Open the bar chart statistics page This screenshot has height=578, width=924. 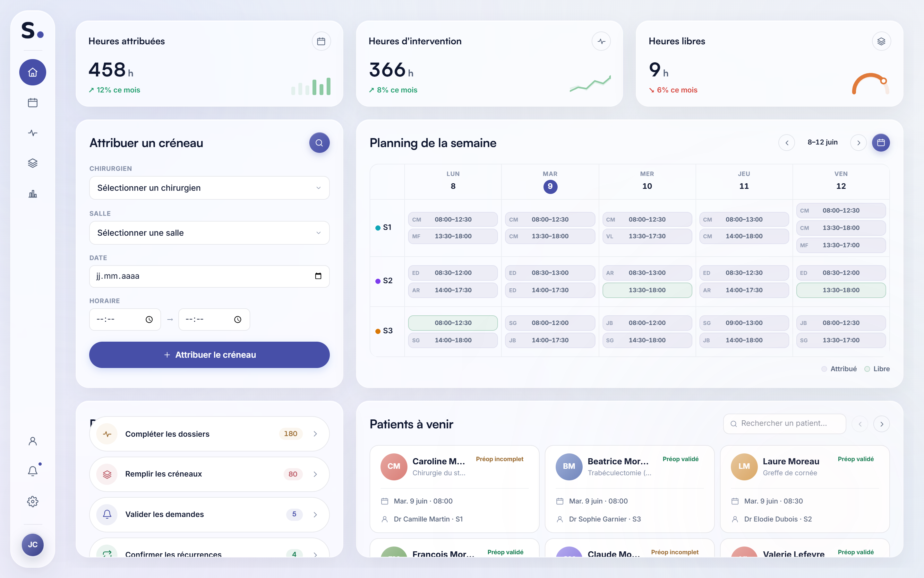(33, 194)
